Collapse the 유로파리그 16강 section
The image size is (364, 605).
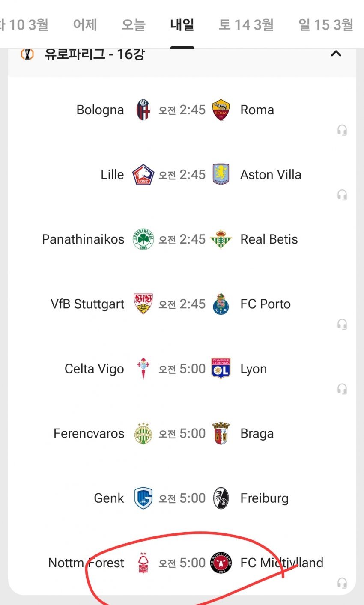[x=336, y=54]
